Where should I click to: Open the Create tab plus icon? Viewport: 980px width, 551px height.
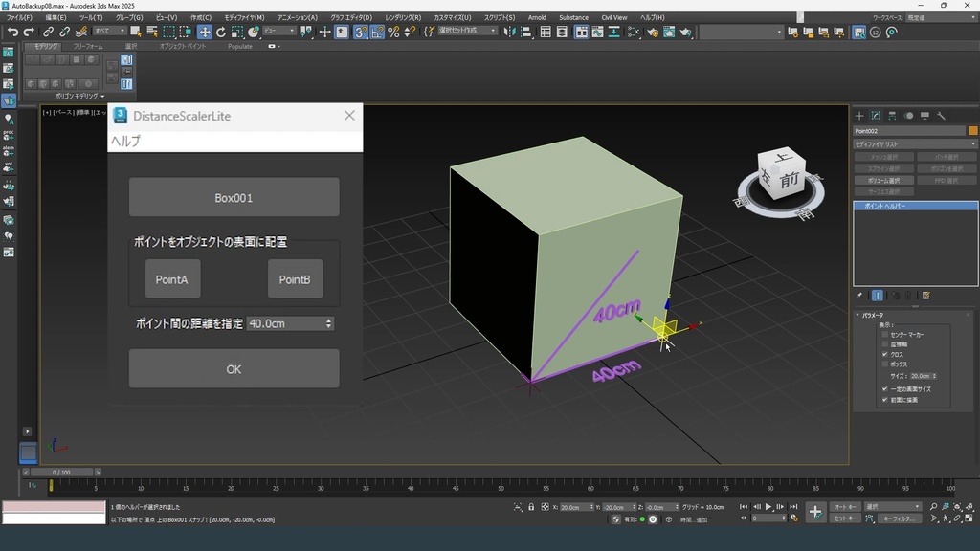(859, 116)
